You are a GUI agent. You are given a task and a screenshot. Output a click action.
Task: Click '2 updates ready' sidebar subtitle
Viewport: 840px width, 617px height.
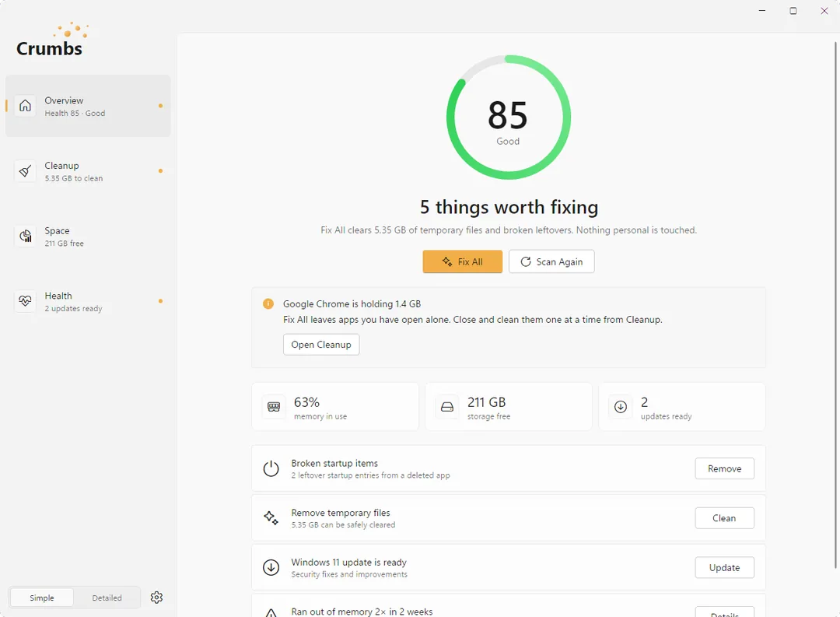click(73, 309)
